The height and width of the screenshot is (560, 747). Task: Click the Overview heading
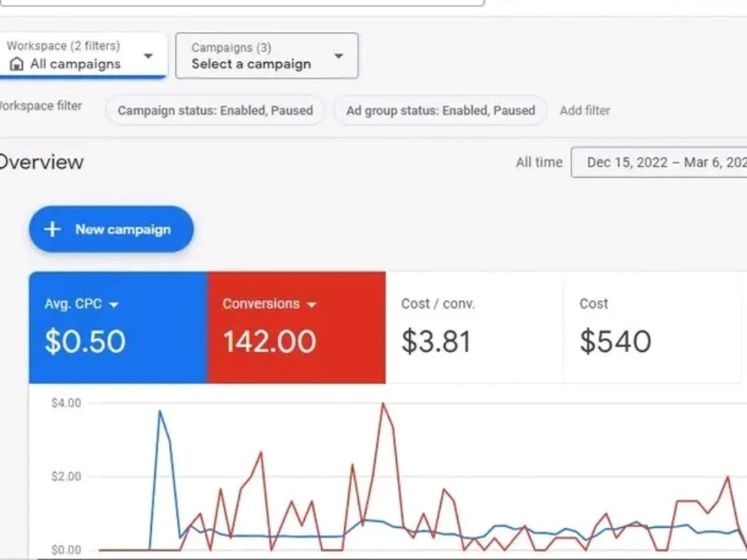[x=41, y=162]
